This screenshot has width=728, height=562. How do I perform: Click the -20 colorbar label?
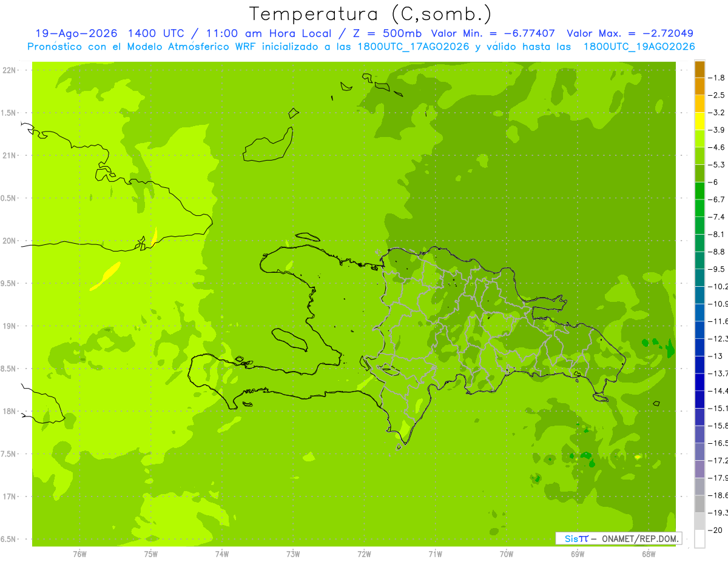(x=716, y=530)
